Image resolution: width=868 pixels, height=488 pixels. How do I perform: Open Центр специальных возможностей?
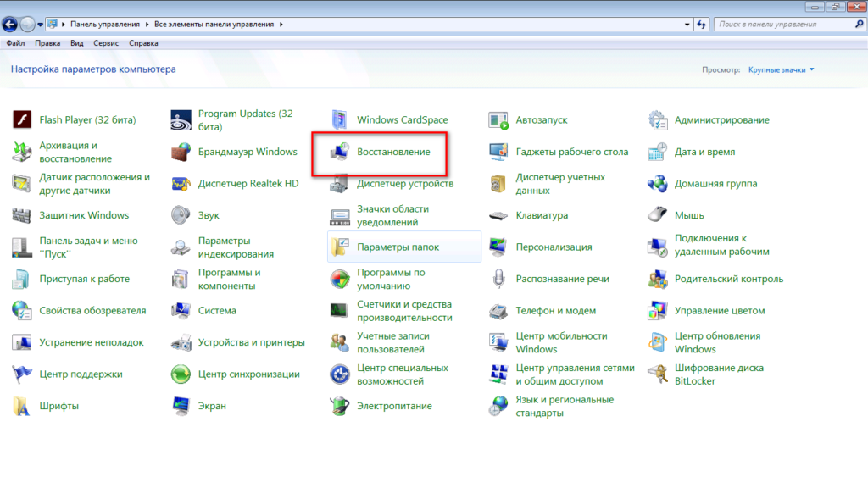pyautogui.click(x=403, y=374)
